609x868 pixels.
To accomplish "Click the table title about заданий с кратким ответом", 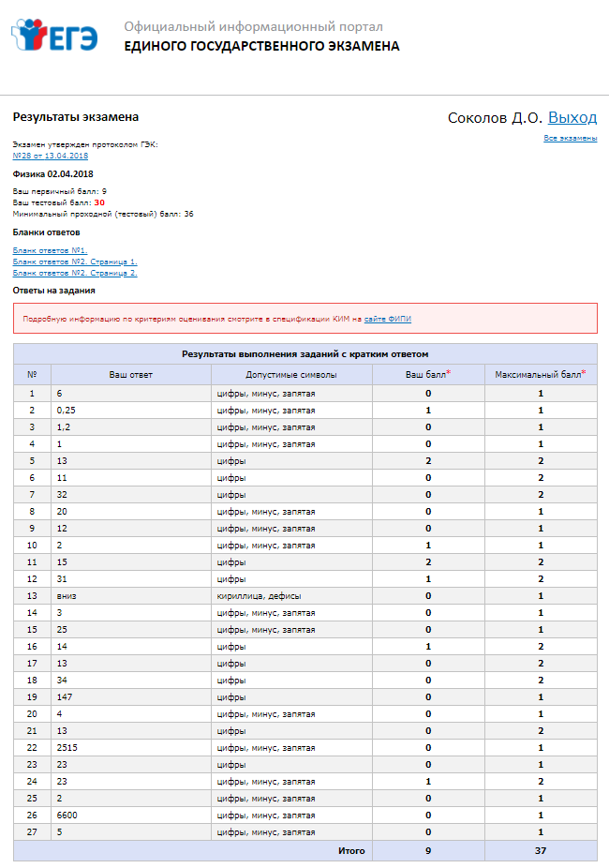I will click(304, 354).
